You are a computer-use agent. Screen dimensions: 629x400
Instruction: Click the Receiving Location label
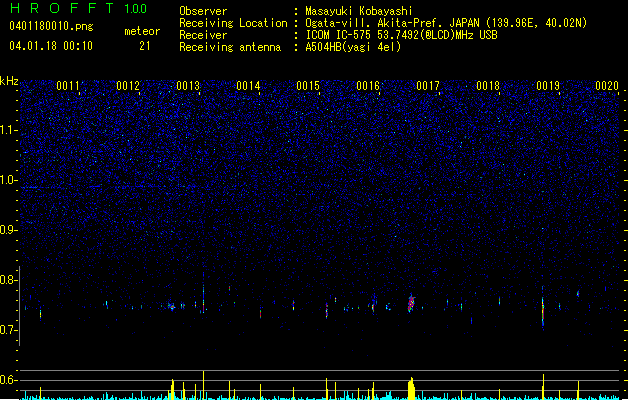(x=233, y=23)
